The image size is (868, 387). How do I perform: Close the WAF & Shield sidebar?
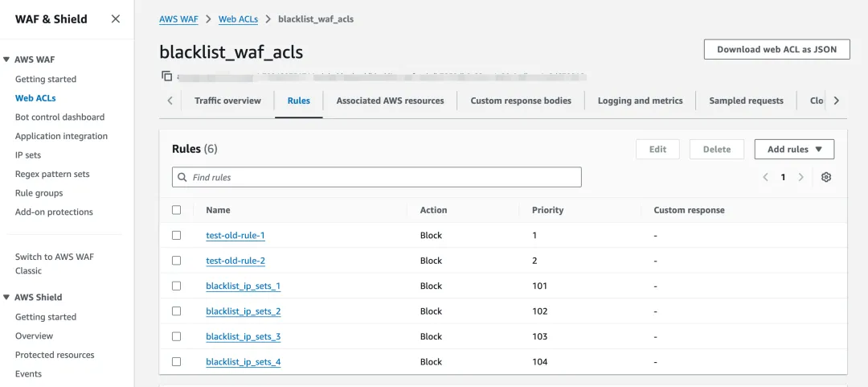point(116,19)
